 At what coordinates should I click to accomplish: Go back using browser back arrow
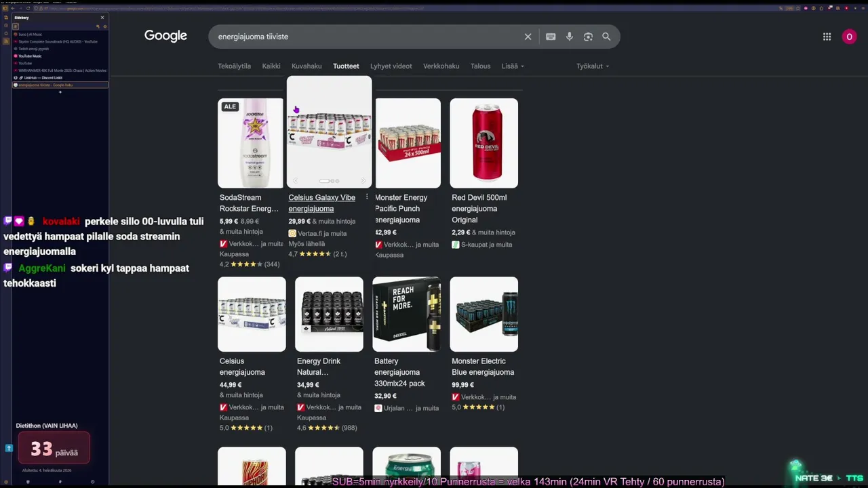(13, 8)
